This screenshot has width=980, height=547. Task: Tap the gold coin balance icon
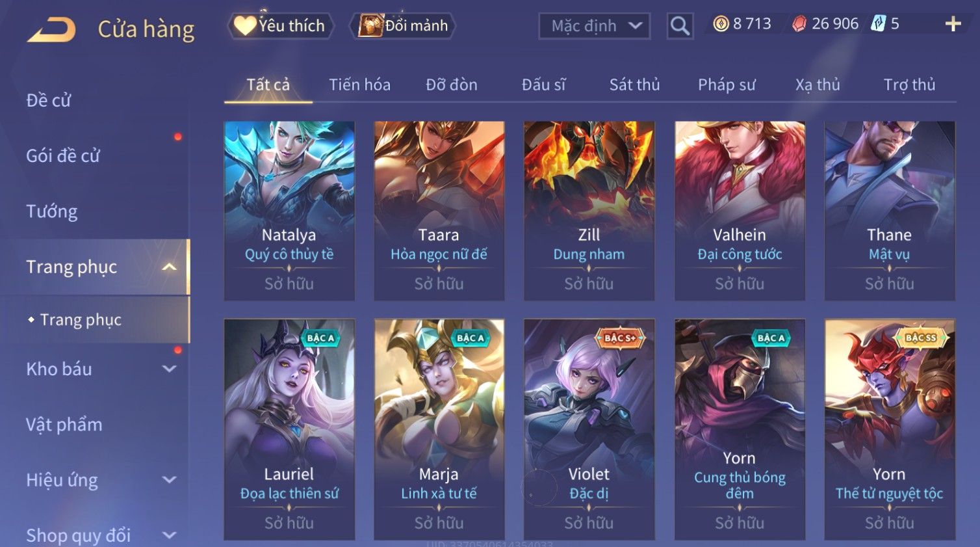click(x=721, y=24)
